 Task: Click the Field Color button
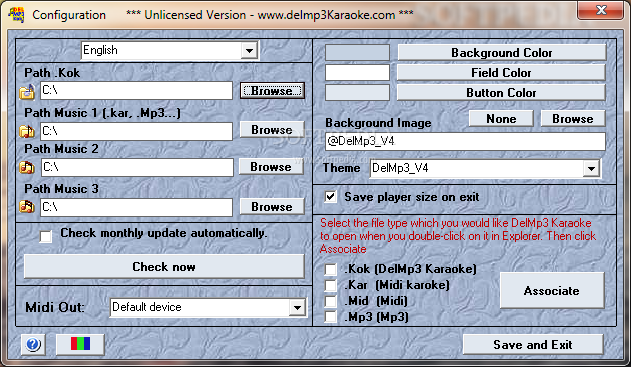501,72
